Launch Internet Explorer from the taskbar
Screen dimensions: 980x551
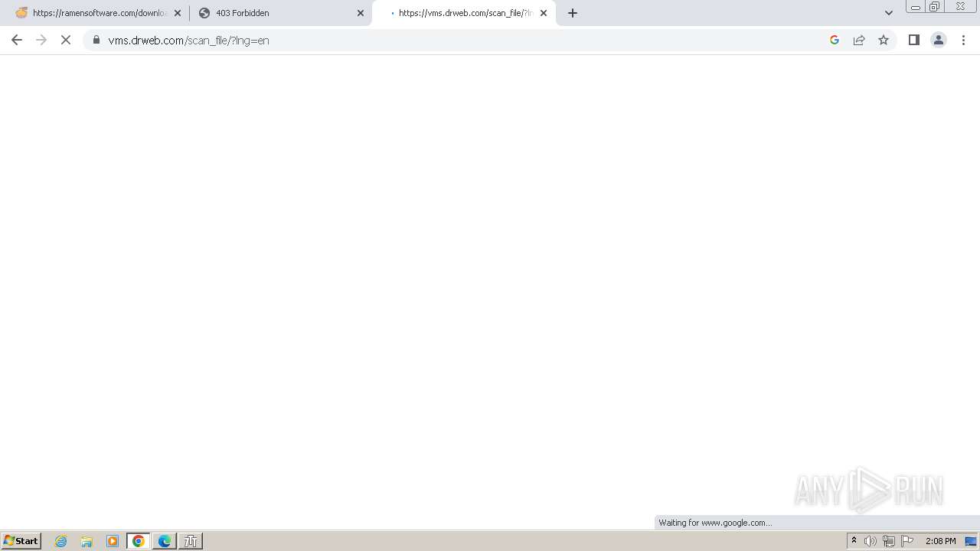pos(61,541)
